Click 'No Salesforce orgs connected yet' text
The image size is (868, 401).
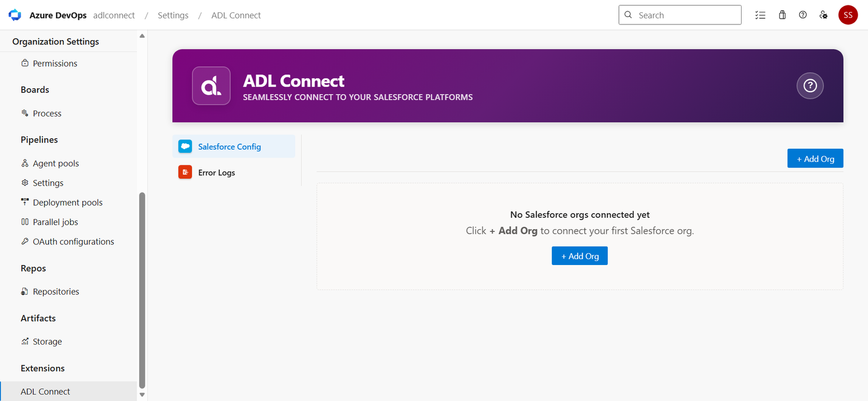coord(580,215)
